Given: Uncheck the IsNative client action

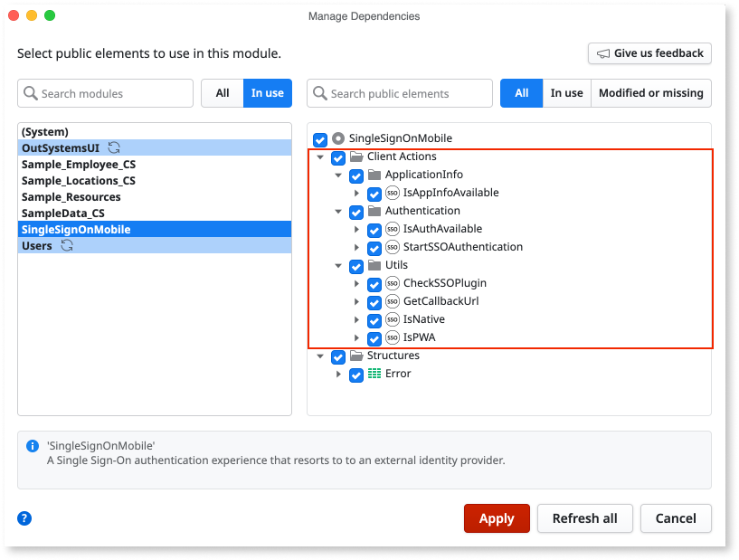Looking at the screenshot, I should (374, 319).
